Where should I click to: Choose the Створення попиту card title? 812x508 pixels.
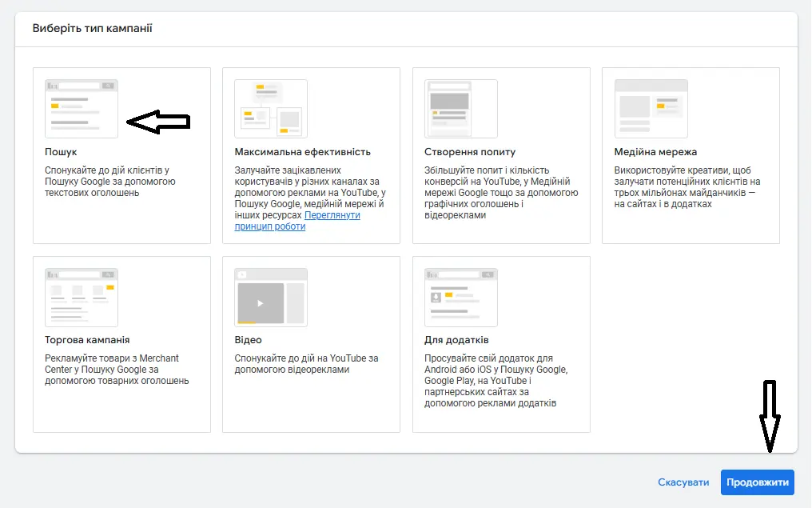470,152
